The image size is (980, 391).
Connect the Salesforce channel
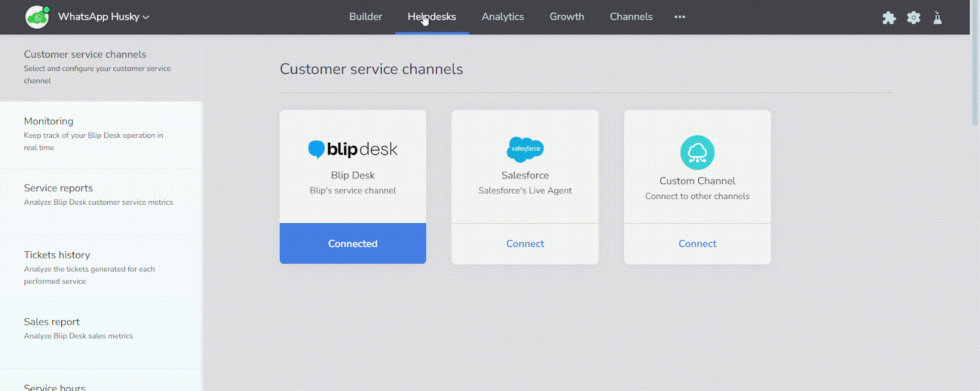525,243
